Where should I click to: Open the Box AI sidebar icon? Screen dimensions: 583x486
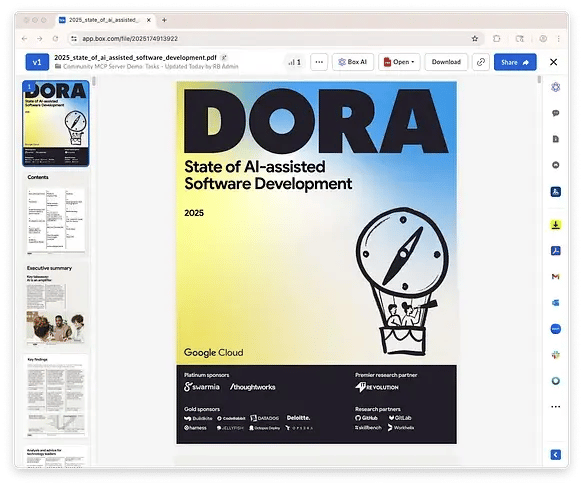tap(555, 87)
